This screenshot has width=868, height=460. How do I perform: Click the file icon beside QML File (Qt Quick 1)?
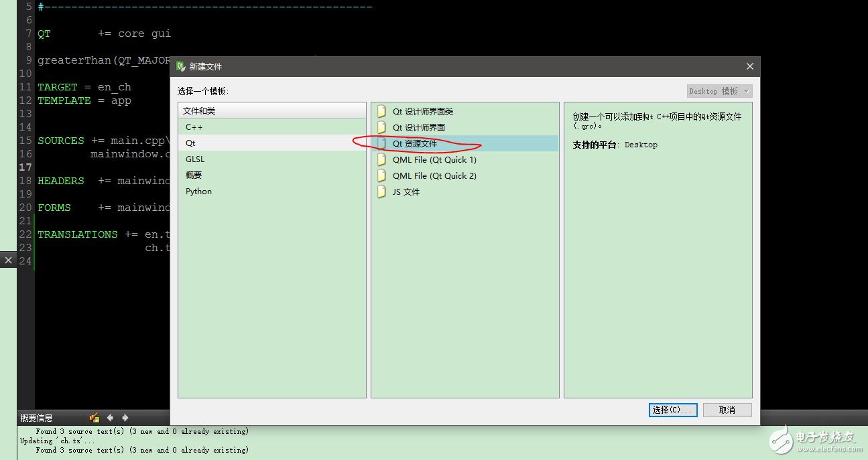(382, 159)
